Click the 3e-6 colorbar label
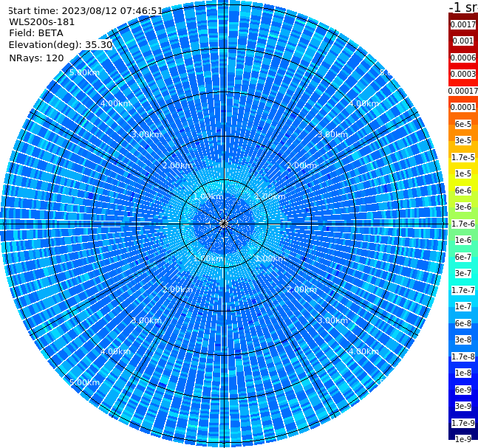The image size is (478, 448). [463, 207]
